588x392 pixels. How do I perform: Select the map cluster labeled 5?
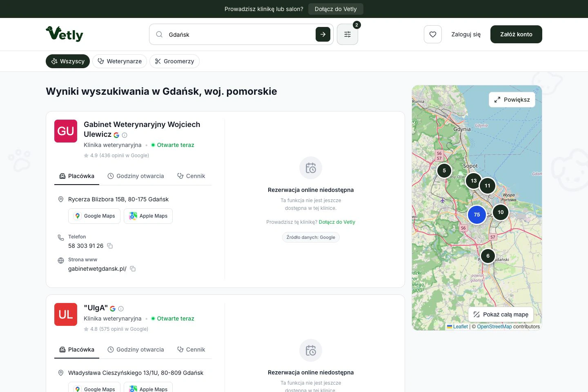click(444, 171)
